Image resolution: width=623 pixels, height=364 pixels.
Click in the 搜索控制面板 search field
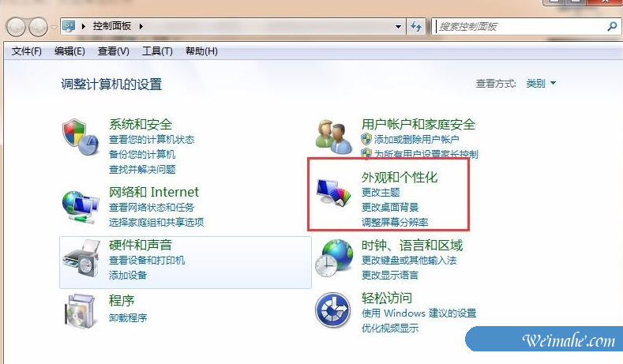click(x=520, y=27)
